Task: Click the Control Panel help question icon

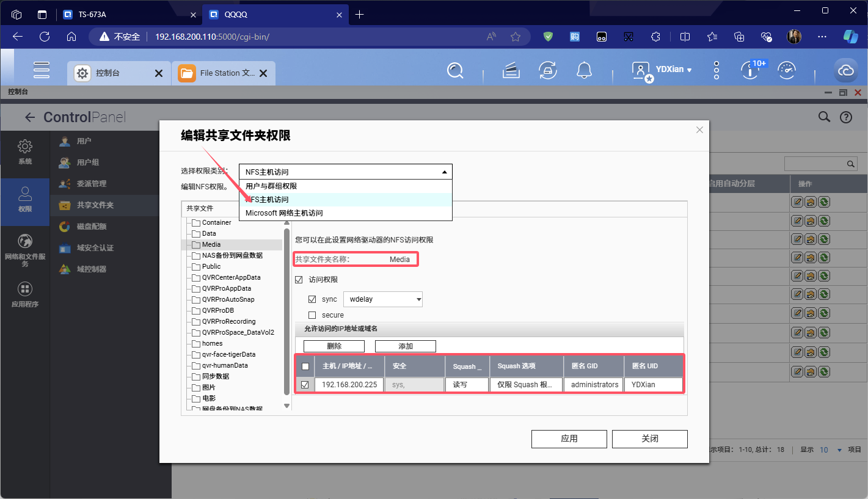Action: pyautogui.click(x=846, y=117)
